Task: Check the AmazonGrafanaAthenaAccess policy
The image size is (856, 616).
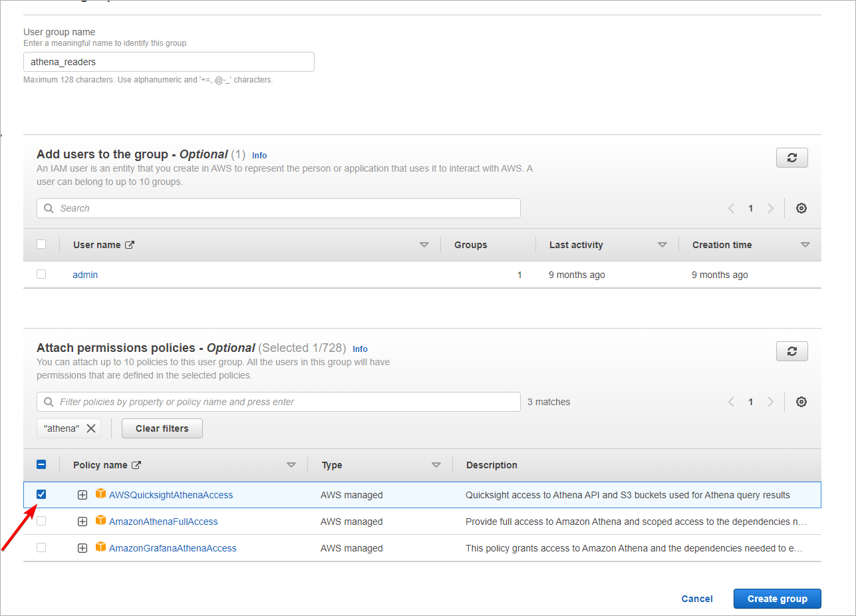Action: pyautogui.click(x=41, y=547)
